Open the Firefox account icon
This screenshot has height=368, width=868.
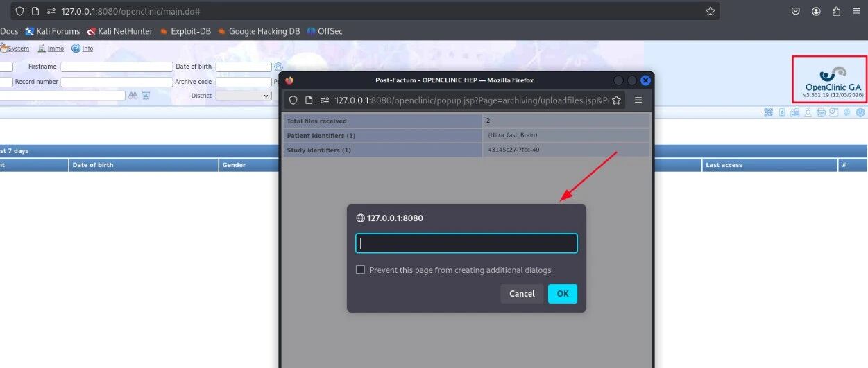[816, 11]
